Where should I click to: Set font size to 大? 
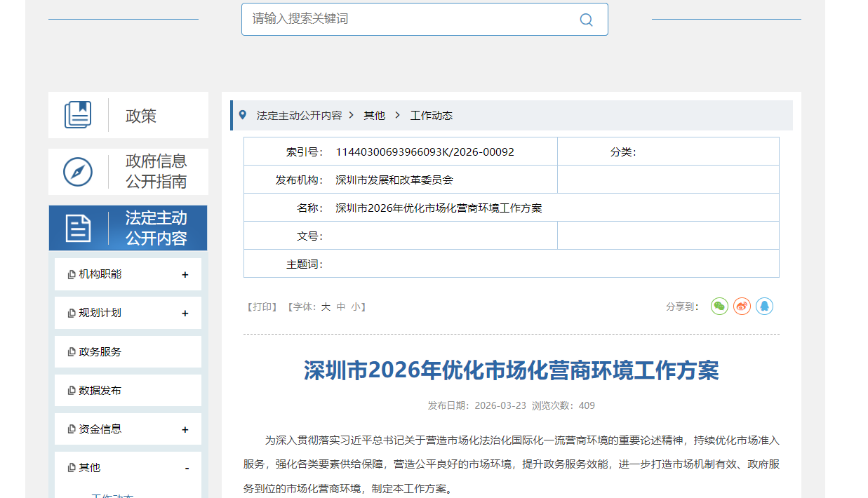(326, 307)
